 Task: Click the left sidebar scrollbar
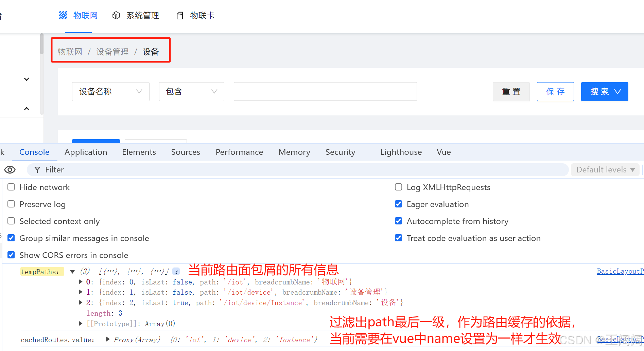(42, 44)
